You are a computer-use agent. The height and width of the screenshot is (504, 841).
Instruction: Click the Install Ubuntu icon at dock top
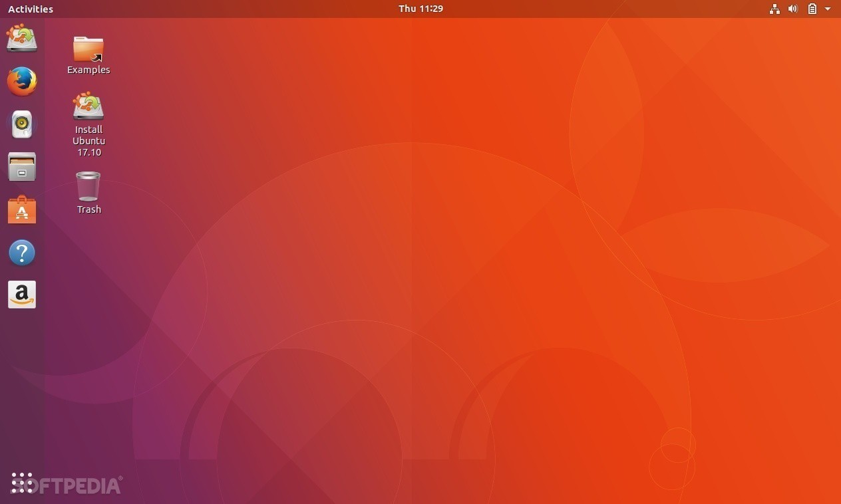coord(22,39)
